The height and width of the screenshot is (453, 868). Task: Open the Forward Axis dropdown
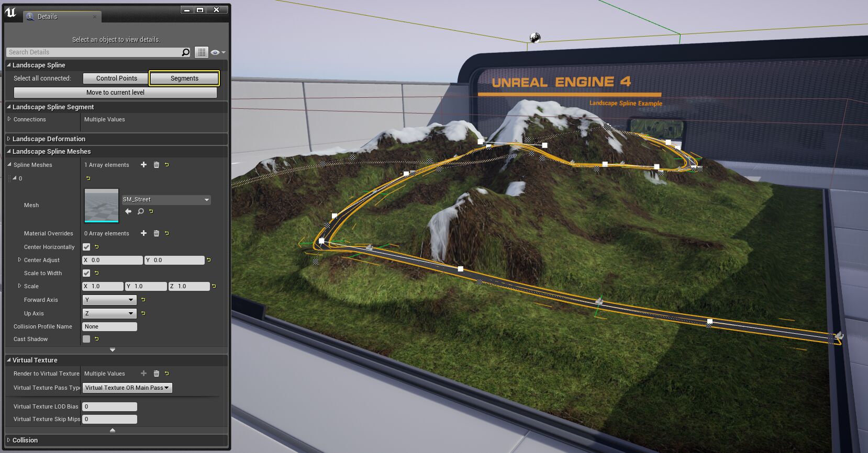pos(109,300)
